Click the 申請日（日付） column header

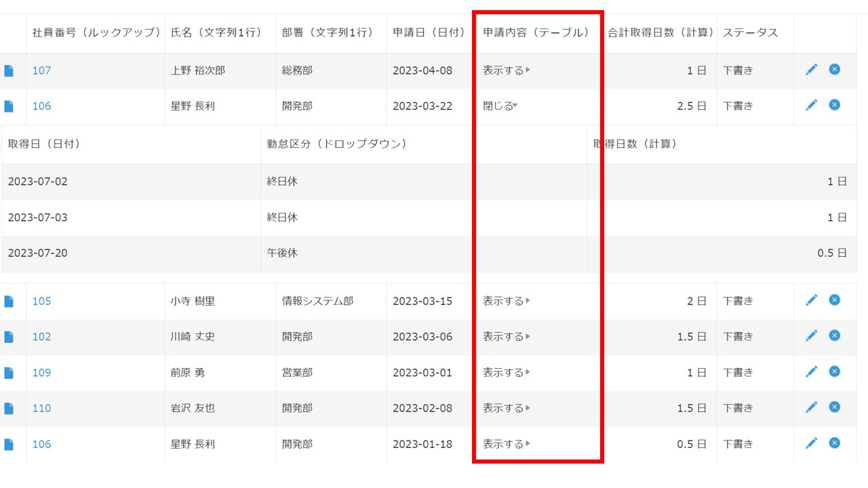coord(429,33)
